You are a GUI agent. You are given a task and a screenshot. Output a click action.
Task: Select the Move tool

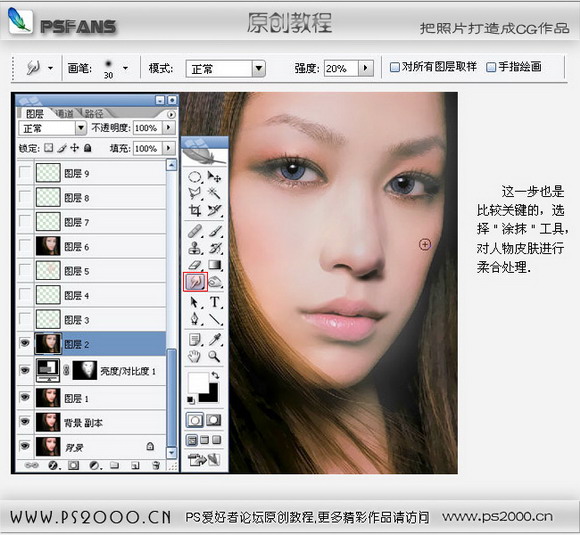[214, 176]
